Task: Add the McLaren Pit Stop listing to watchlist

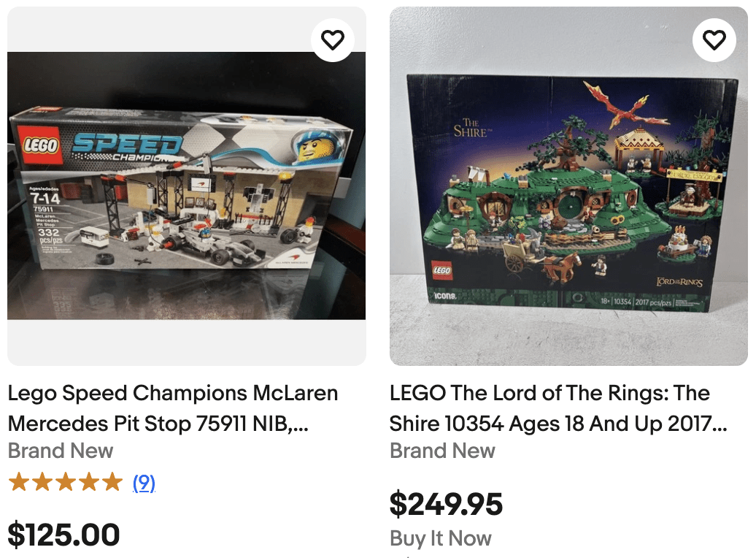Action: tap(332, 40)
